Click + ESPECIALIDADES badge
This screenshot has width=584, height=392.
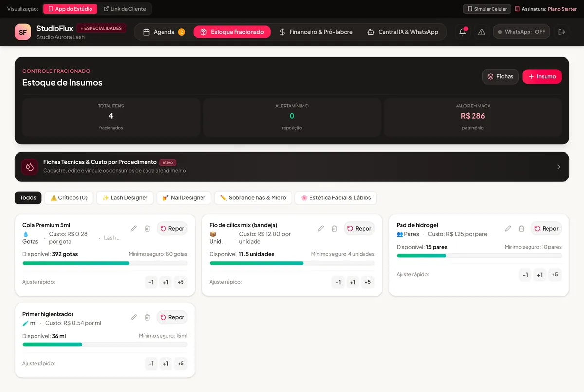101,28
